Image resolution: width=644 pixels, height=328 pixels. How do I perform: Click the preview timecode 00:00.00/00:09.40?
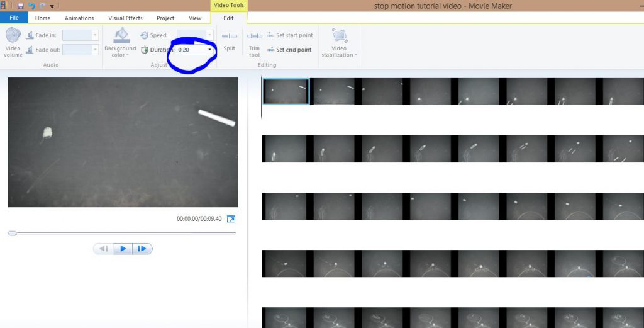click(x=199, y=219)
